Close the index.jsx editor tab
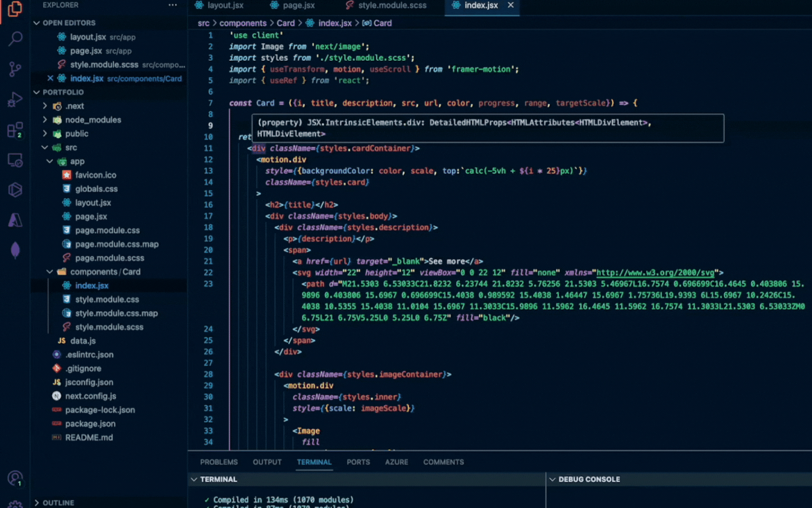Screen dimensions: 812x508 coord(511,5)
